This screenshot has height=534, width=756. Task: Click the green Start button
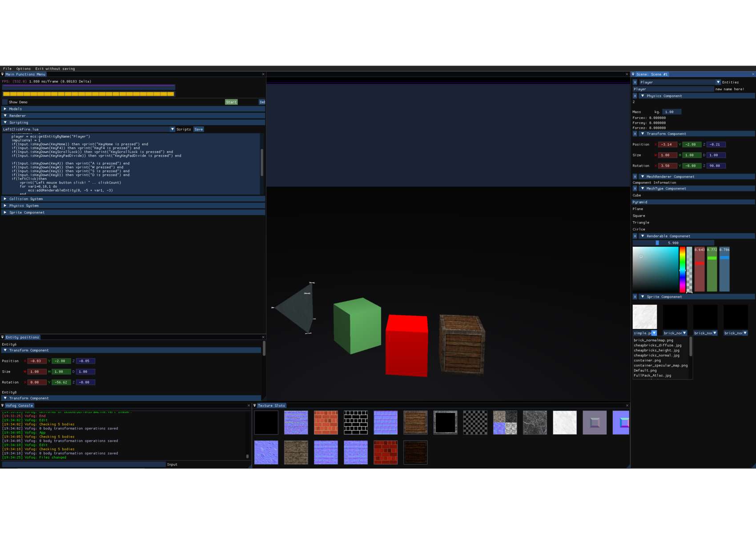coord(231,102)
